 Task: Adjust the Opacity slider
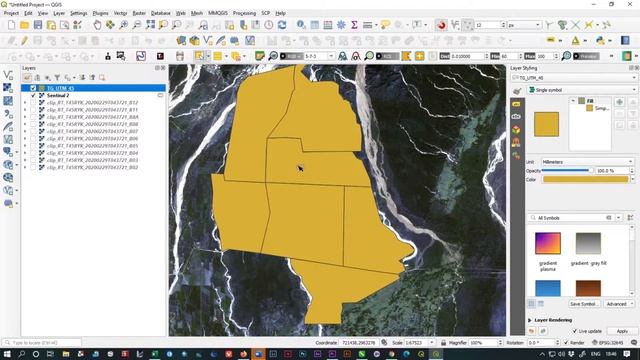point(567,171)
